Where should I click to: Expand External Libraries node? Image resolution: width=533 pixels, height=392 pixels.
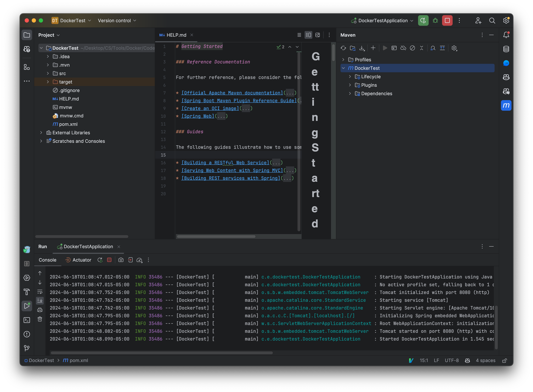pyautogui.click(x=41, y=133)
